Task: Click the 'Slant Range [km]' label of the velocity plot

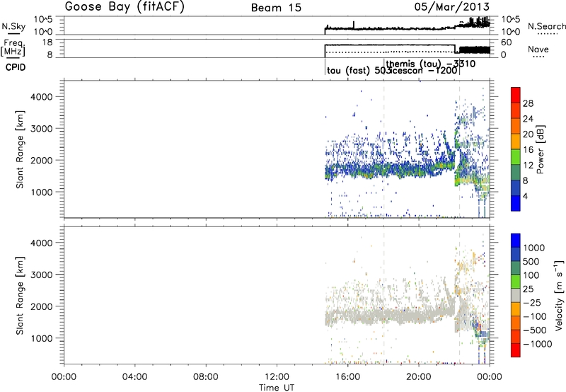Action: [20, 295]
